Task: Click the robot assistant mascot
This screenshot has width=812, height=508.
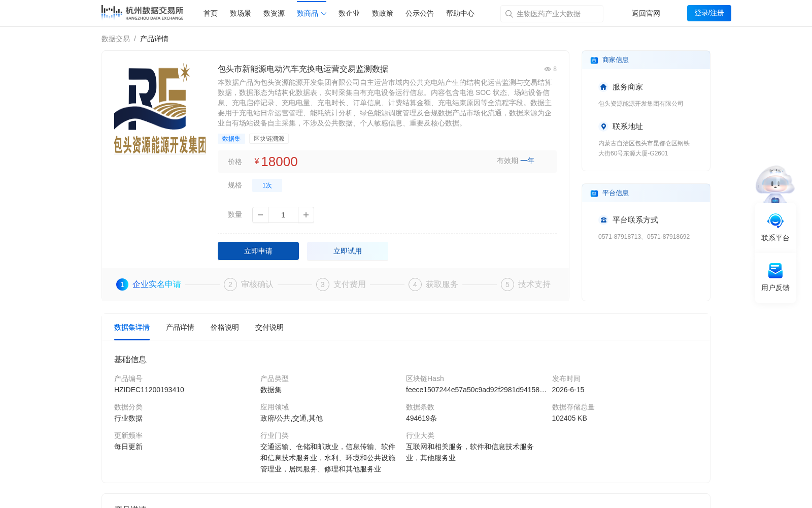Action: coord(775,184)
